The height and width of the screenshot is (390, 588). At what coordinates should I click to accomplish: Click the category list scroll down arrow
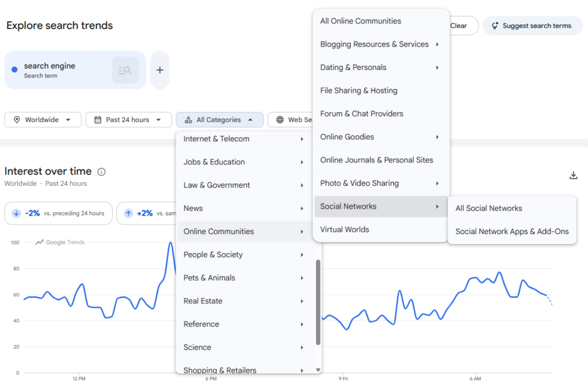[318, 370]
